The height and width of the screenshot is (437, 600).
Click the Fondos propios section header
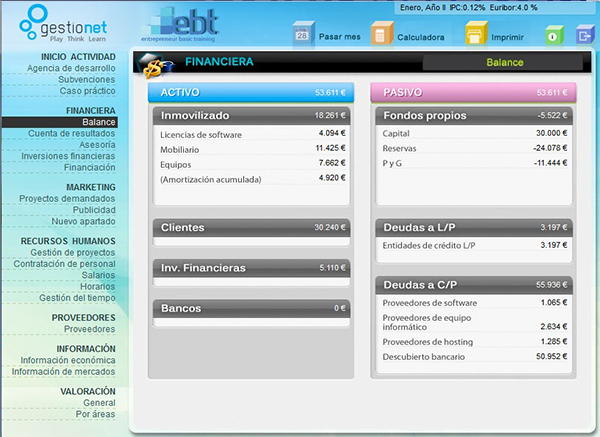click(474, 116)
